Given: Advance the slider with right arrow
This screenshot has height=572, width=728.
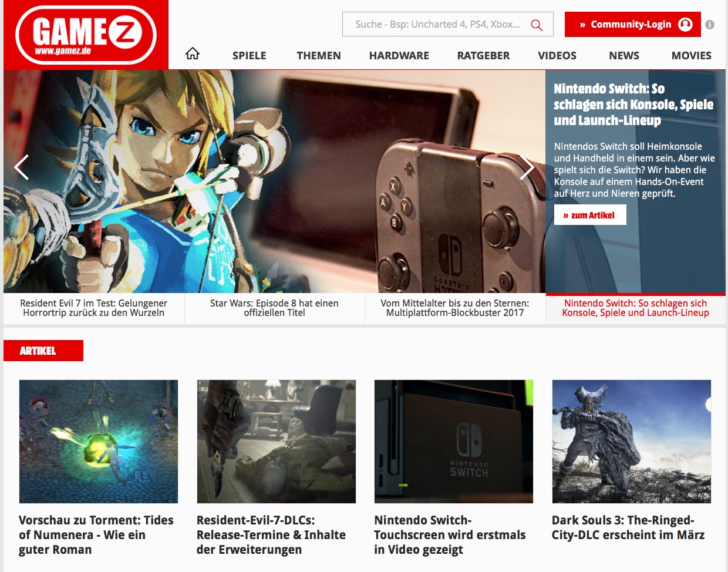Looking at the screenshot, I should pos(527,167).
